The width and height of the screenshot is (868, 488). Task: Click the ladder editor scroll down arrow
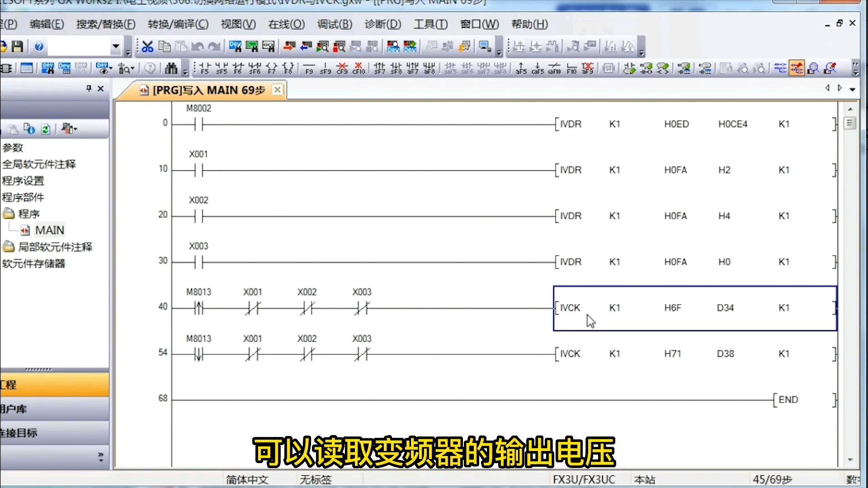click(850, 460)
